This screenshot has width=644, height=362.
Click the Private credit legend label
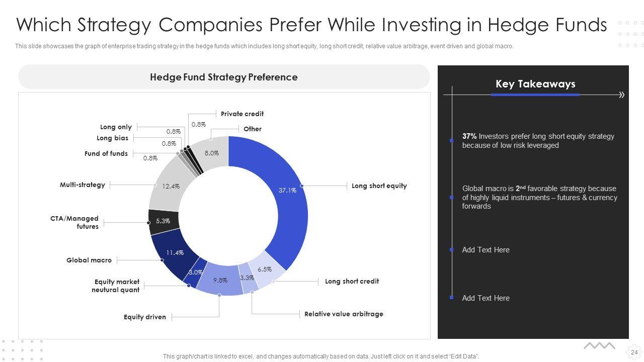pyautogui.click(x=242, y=114)
